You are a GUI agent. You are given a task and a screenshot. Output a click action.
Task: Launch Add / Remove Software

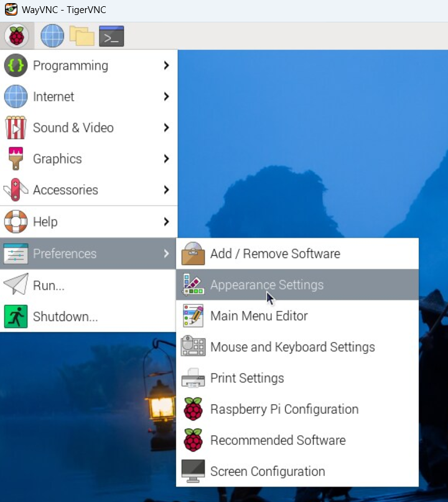click(297, 254)
